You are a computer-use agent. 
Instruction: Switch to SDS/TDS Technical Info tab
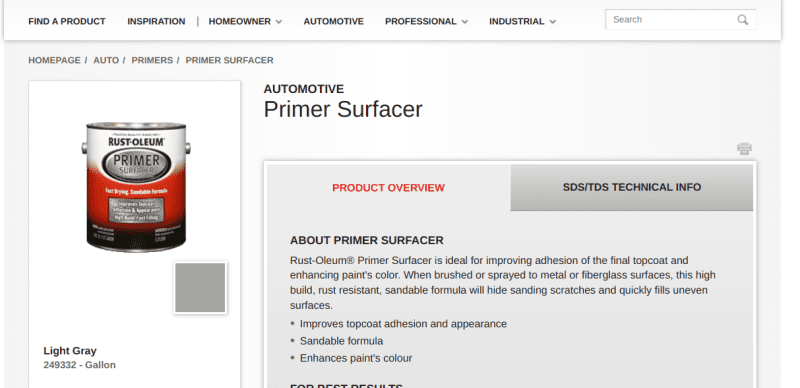pos(632,187)
